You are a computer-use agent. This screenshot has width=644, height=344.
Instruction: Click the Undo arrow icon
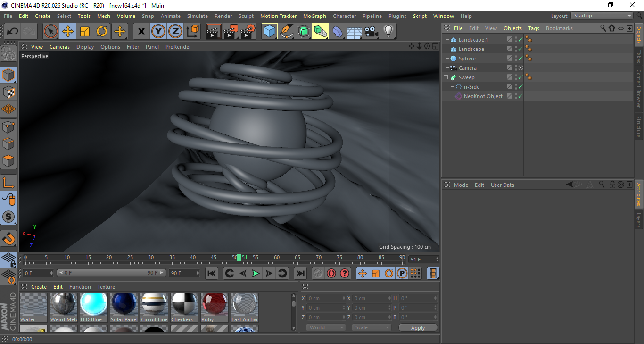[x=12, y=32]
